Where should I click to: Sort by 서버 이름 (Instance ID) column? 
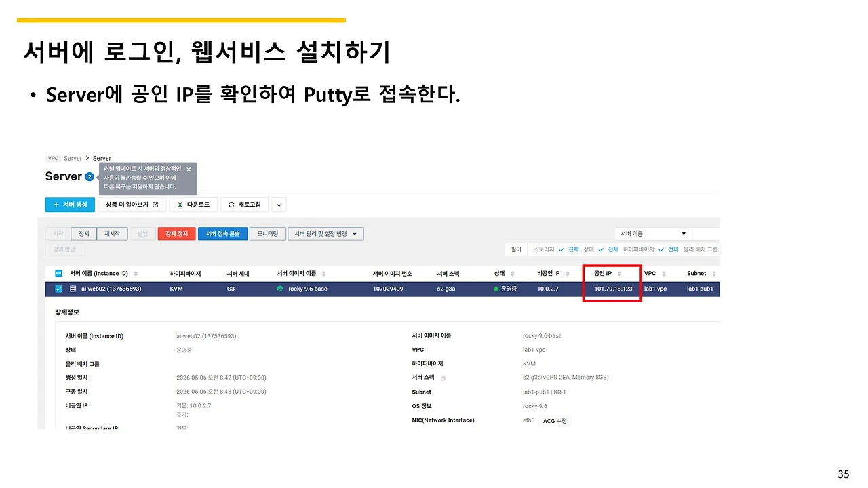[136, 274]
